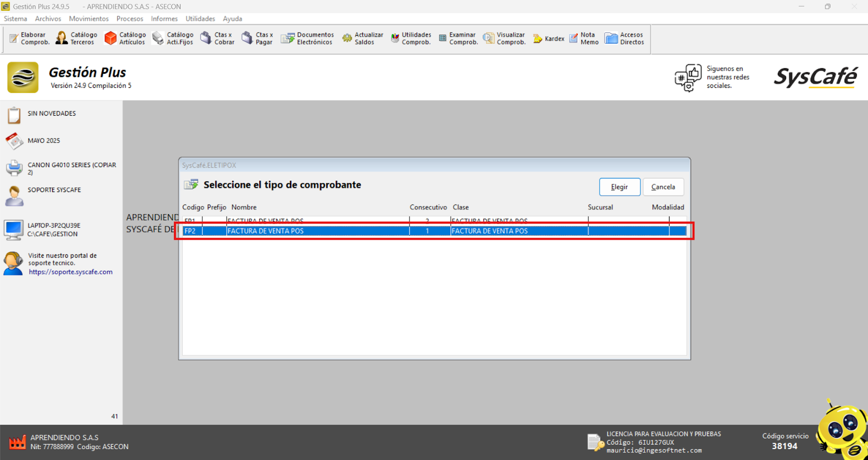The height and width of the screenshot is (460, 868).
Task: Open the Movimientos menu
Action: coord(88,18)
